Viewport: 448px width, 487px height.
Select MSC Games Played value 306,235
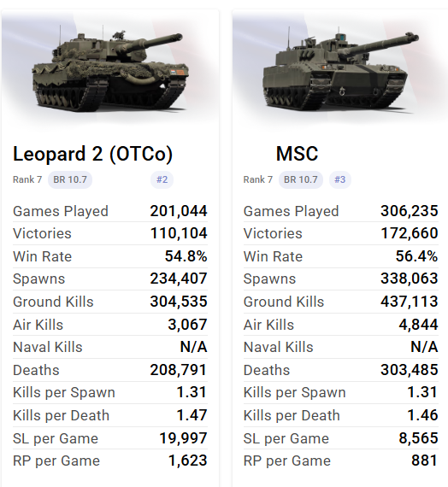(410, 211)
